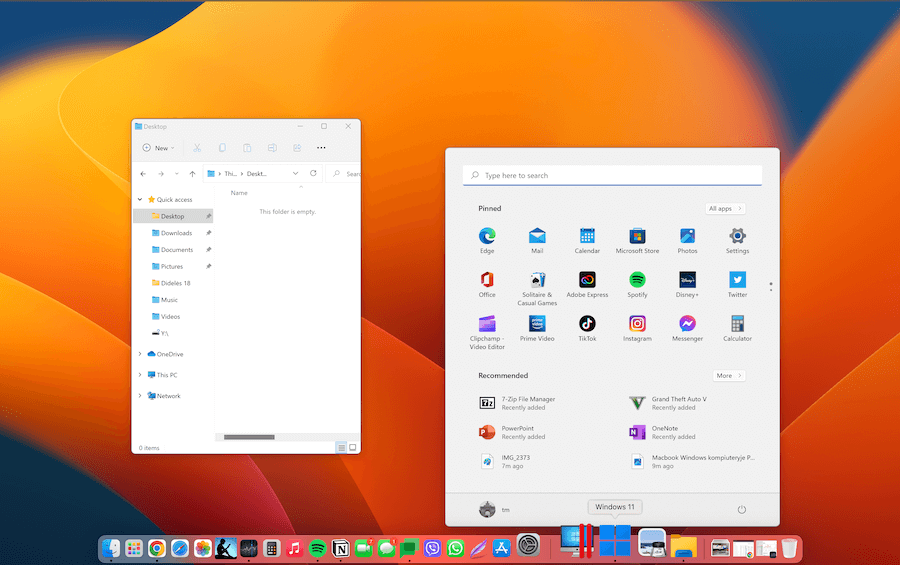Image resolution: width=900 pixels, height=565 pixels.
Task: Open Microsoft Store from pinned apps
Action: point(637,240)
